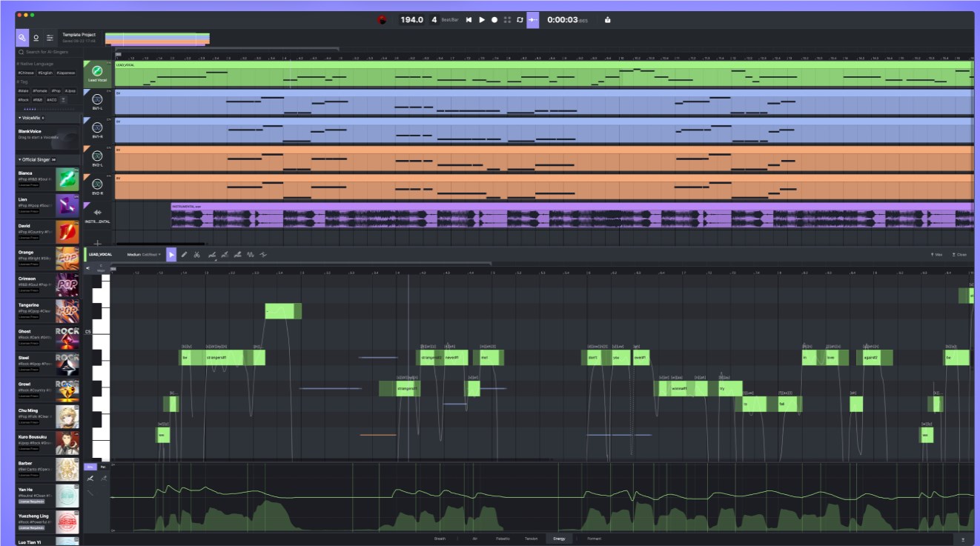Screen dimensions: 980x546
Task: Open the mixer sliders panel tab
Action: pos(50,38)
